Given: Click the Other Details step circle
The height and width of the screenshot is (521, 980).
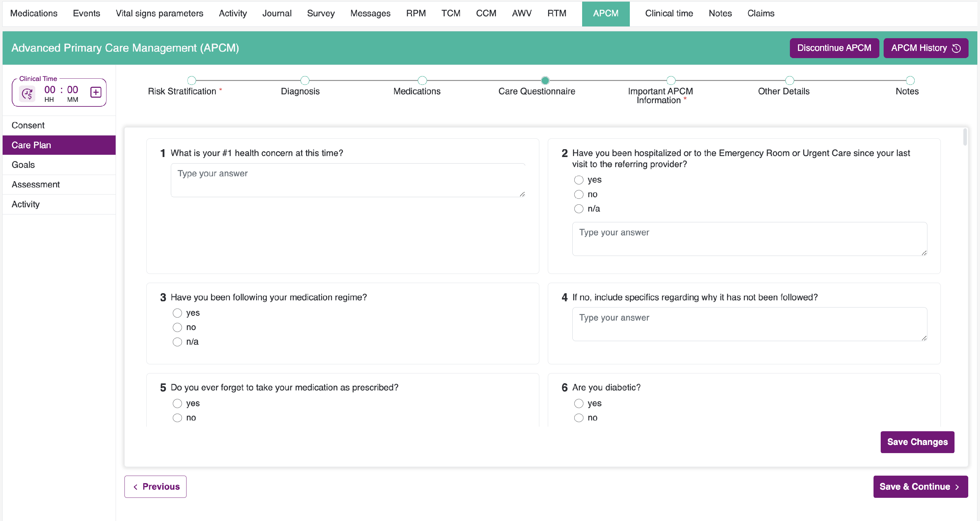Looking at the screenshot, I should point(790,81).
